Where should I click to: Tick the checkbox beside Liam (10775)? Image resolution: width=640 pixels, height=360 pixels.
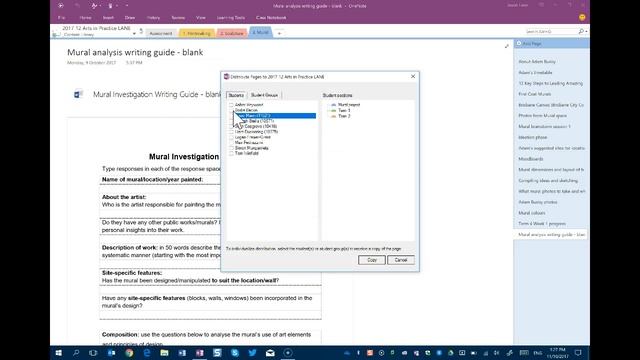click(x=231, y=132)
